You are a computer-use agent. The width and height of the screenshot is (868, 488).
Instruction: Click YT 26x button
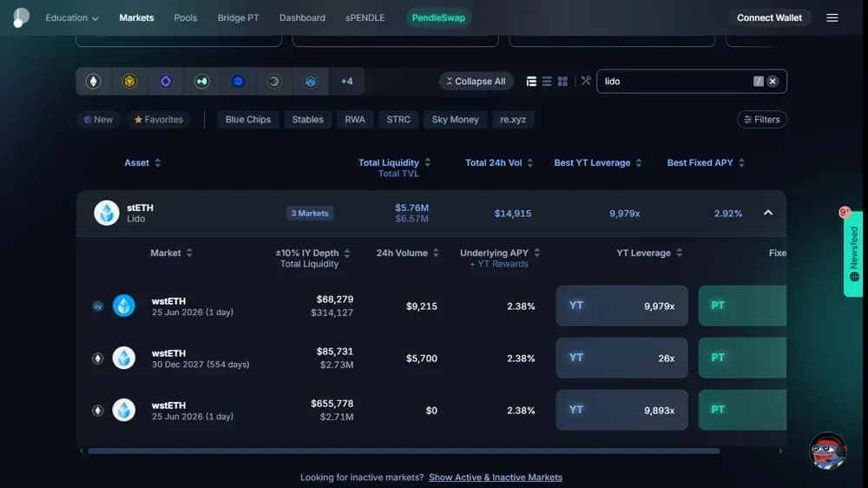621,358
